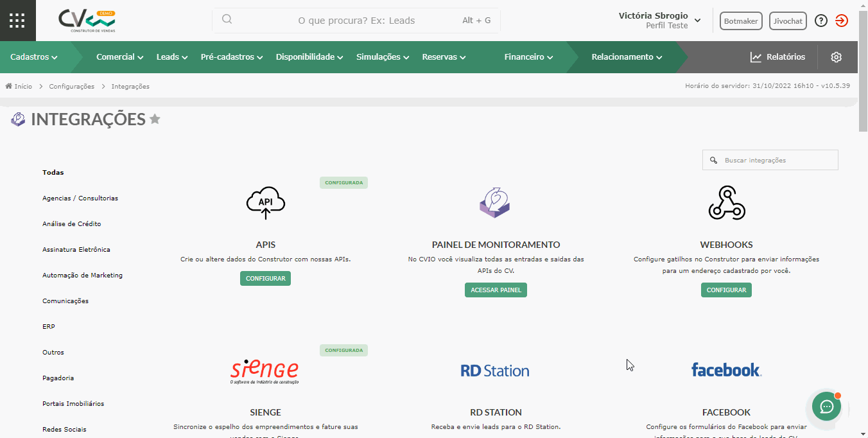Select Automação de Marketing category
Viewport: 868px width, 438px height.
click(82, 275)
